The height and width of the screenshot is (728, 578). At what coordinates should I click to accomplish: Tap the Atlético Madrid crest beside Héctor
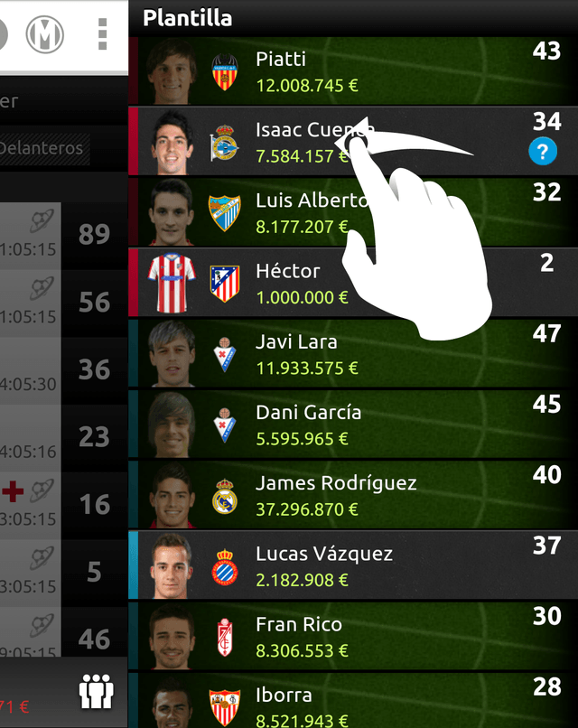pos(225,284)
